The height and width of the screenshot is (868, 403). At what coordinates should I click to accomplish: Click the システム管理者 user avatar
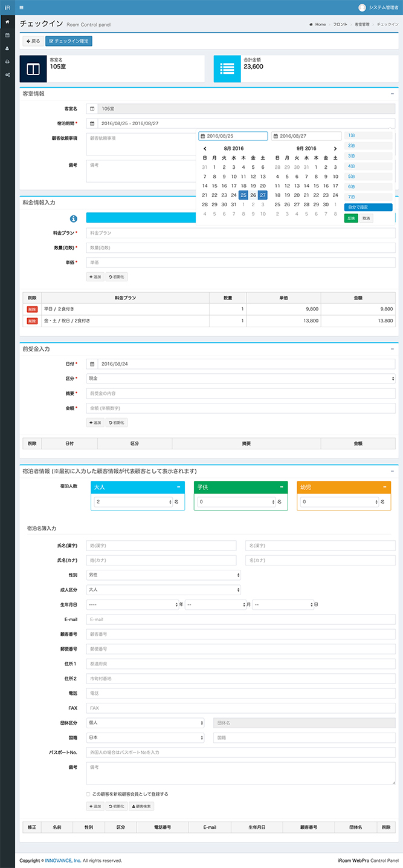click(362, 7)
